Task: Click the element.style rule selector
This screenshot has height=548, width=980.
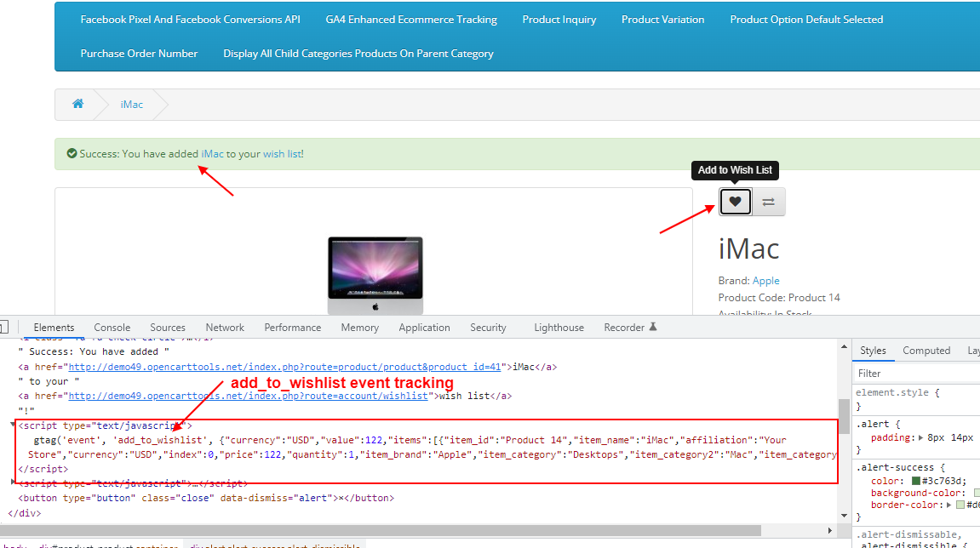Action: point(891,392)
